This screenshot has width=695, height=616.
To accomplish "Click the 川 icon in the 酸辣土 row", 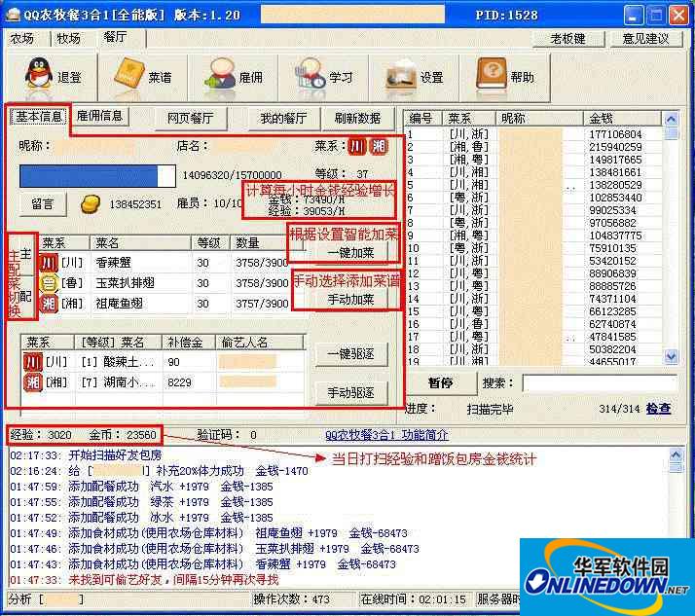I will (33, 362).
